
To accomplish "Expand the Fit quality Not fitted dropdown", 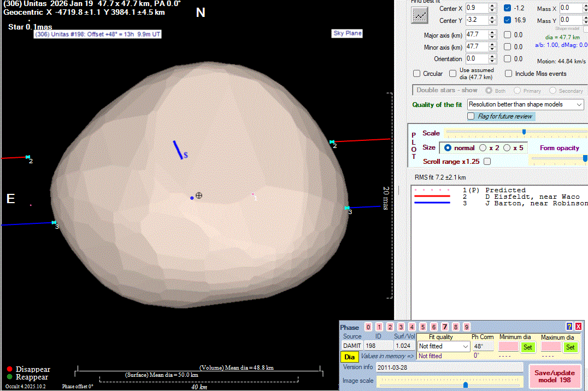I will (443, 347).
